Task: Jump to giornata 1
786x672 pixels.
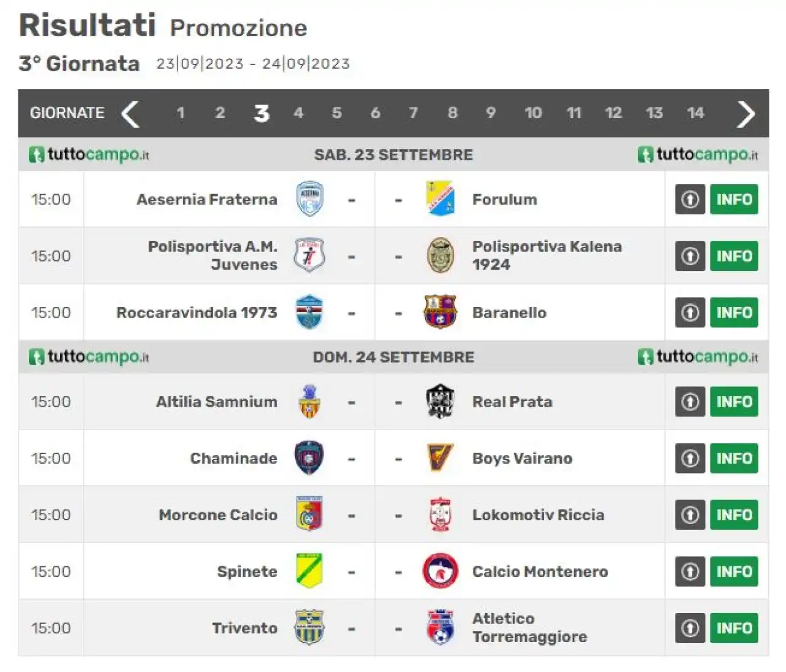Action: click(x=181, y=113)
